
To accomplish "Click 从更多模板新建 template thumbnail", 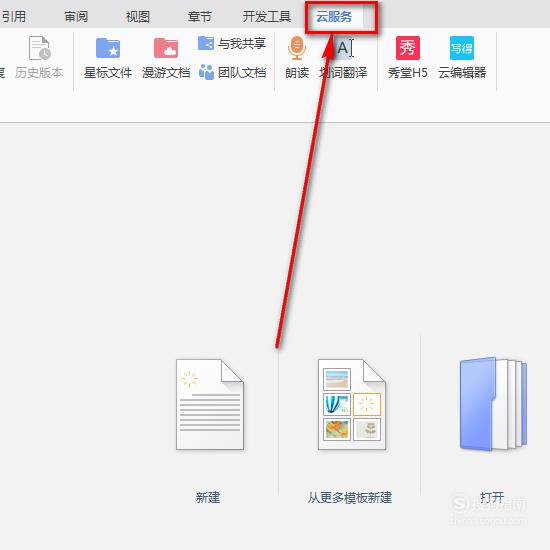I will (x=352, y=404).
